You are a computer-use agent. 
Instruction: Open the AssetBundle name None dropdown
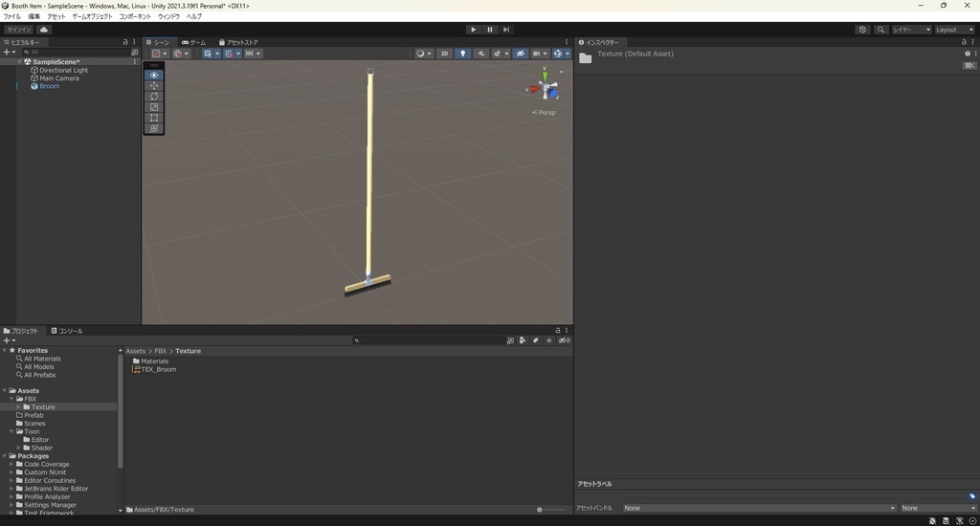tap(759, 508)
